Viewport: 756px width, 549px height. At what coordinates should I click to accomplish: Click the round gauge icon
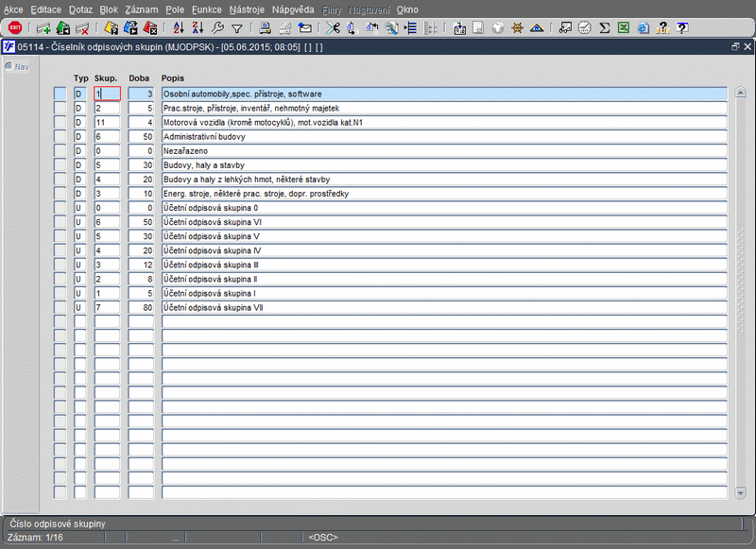pos(584,28)
